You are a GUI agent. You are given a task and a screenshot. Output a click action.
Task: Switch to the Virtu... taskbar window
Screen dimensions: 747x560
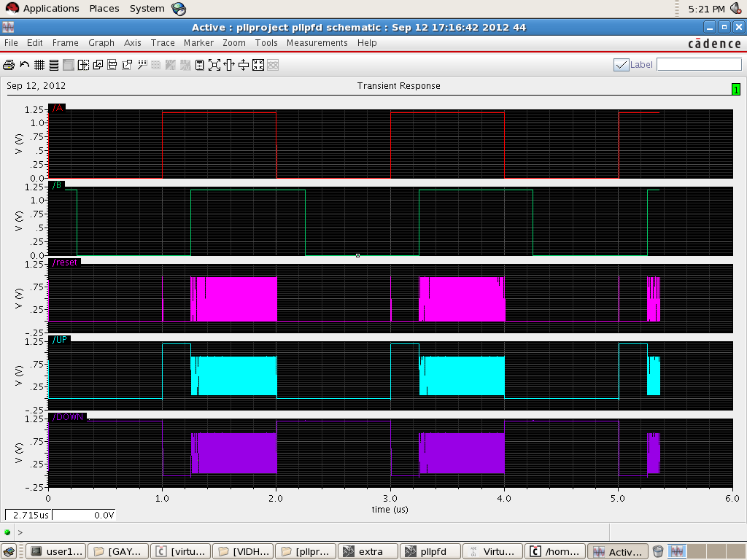492,551
